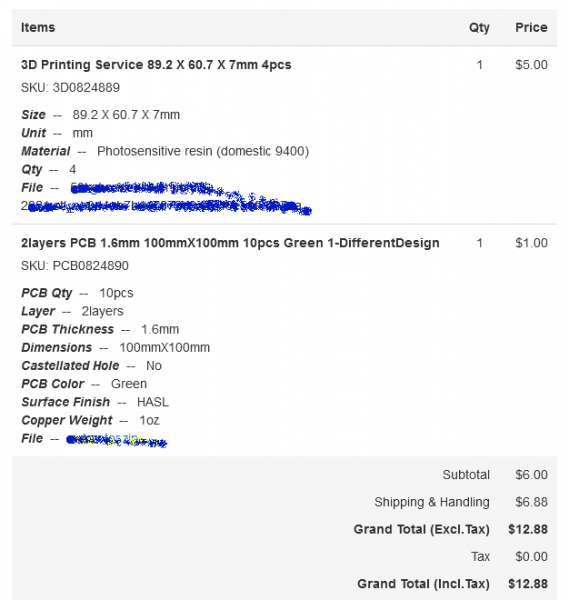The height and width of the screenshot is (600, 569).
Task: Open the scribbled-out 3D print file link
Action: click(x=166, y=197)
